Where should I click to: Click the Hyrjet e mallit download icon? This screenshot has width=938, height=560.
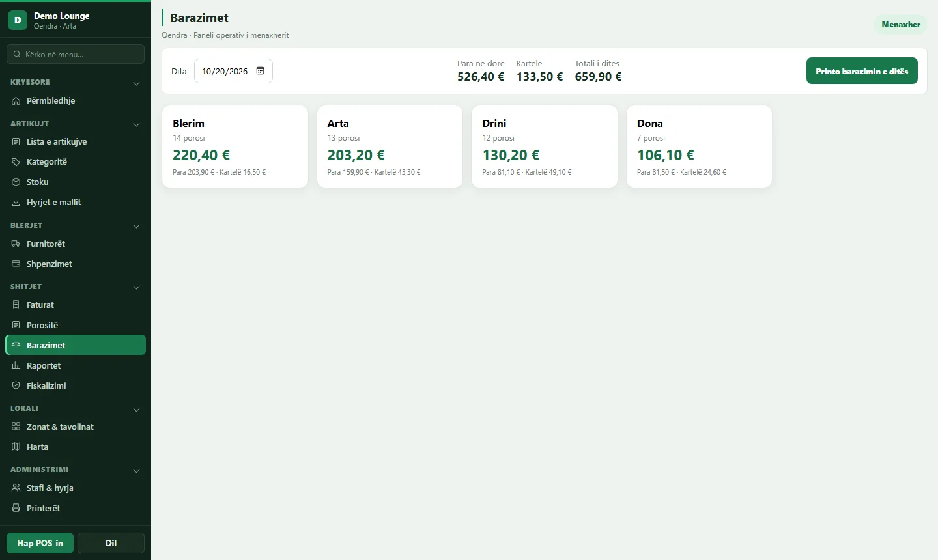point(16,203)
